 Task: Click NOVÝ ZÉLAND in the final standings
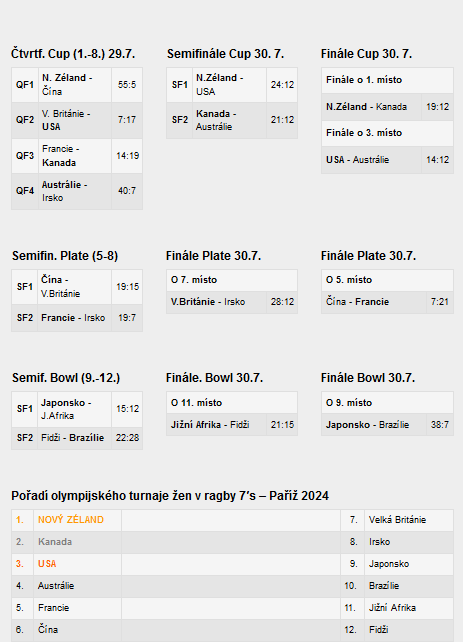click(71, 520)
